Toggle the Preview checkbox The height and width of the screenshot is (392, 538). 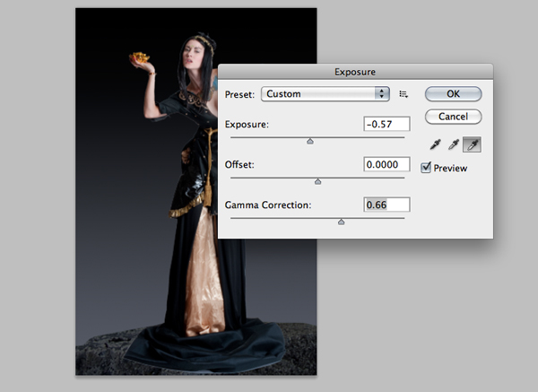point(426,168)
